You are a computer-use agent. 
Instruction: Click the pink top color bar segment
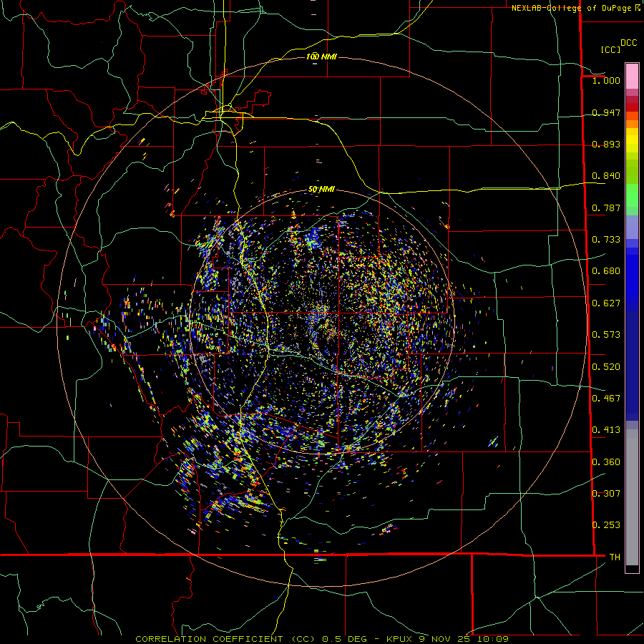(632, 77)
